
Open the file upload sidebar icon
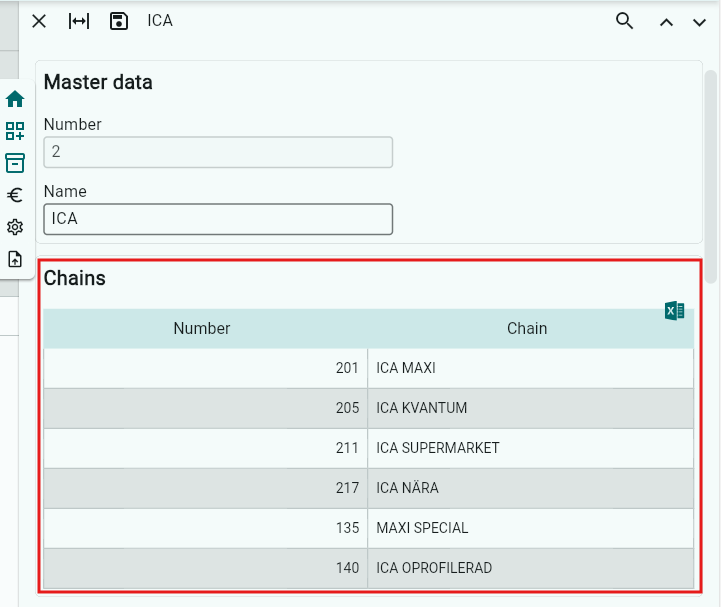click(15, 259)
